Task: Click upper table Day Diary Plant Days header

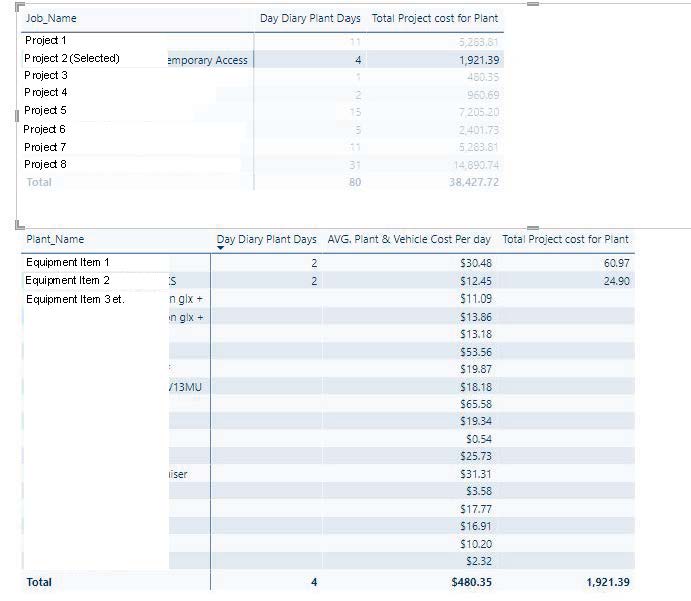Action: click(x=310, y=19)
